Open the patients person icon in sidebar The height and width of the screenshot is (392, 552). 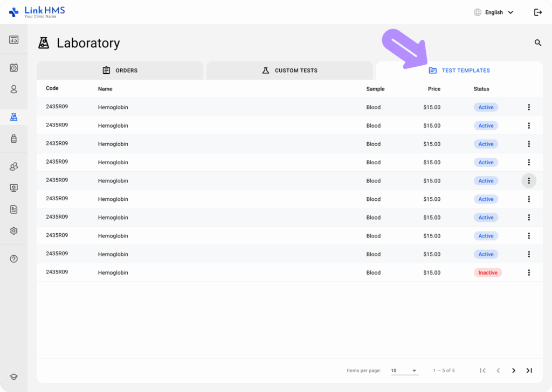[x=13, y=89]
